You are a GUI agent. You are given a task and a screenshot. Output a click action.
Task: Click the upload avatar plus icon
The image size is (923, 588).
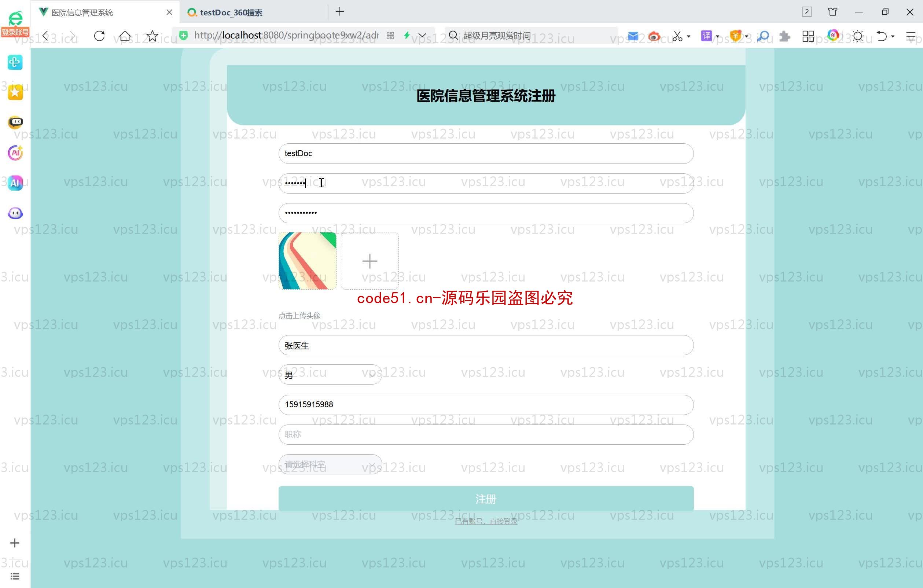click(x=369, y=261)
